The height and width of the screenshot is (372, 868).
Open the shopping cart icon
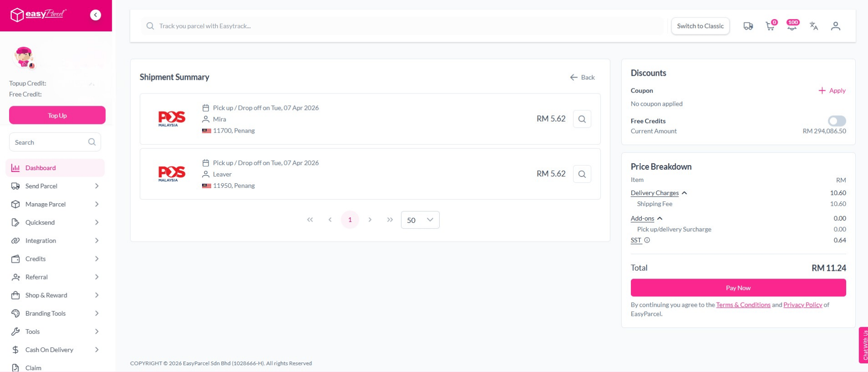pos(770,26)
